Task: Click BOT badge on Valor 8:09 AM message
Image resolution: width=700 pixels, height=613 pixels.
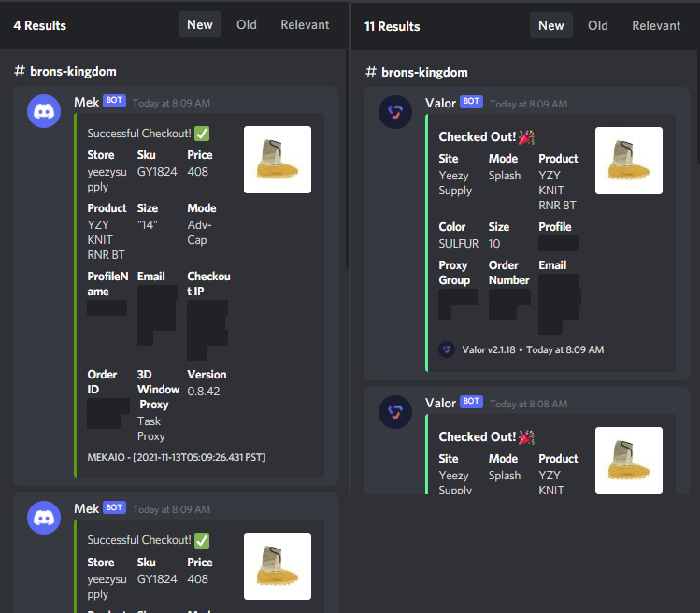Action: tap(471, 101)
